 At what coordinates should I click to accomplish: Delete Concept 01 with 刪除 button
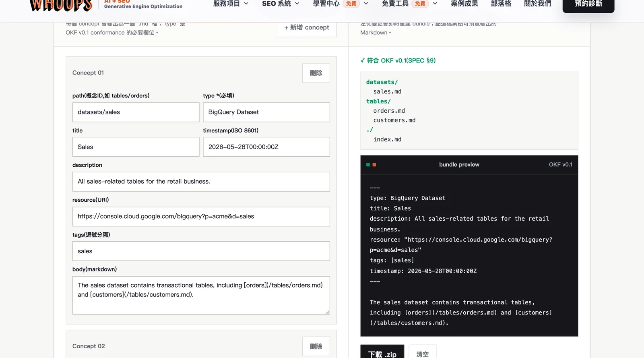(316, 73)
